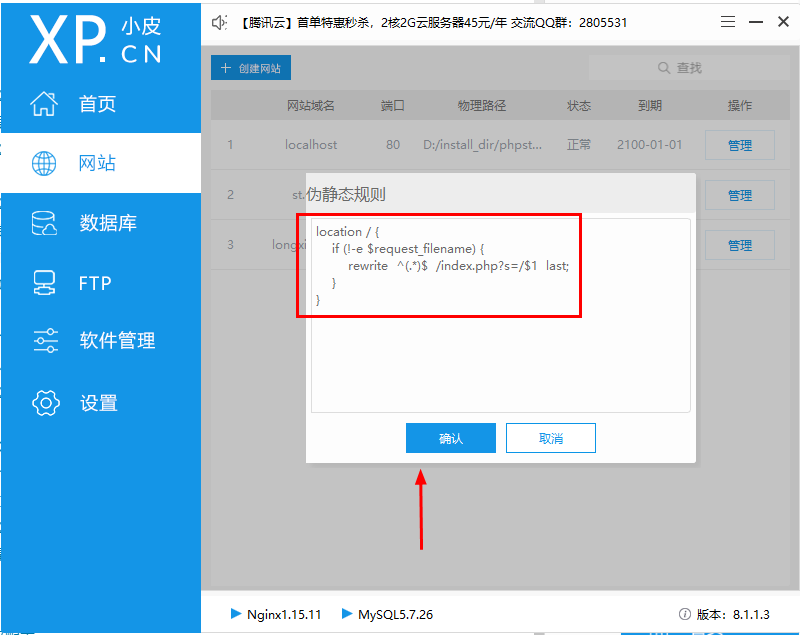Click the 状态 column header
The image size is (800, 635).
[x=579, y=106]
